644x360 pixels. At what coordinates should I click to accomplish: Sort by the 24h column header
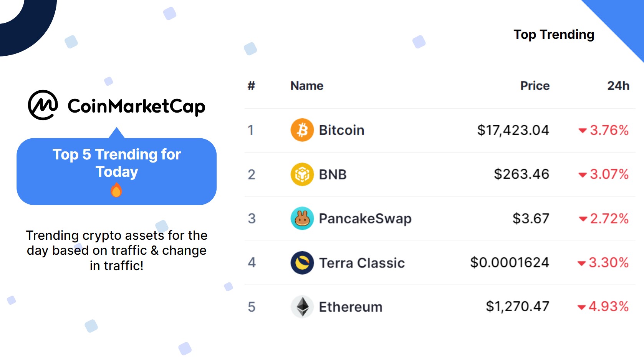point(618,86)
